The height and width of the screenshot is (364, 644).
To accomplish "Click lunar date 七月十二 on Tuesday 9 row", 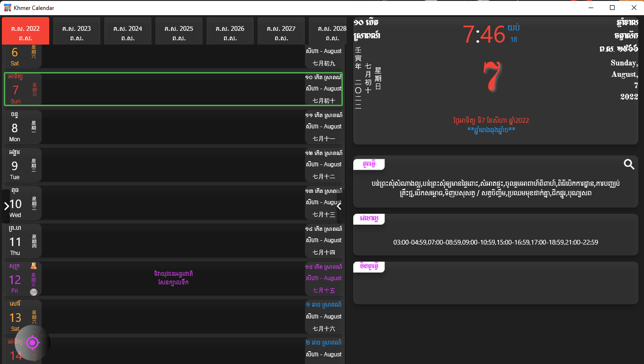I will coord(324,176).
